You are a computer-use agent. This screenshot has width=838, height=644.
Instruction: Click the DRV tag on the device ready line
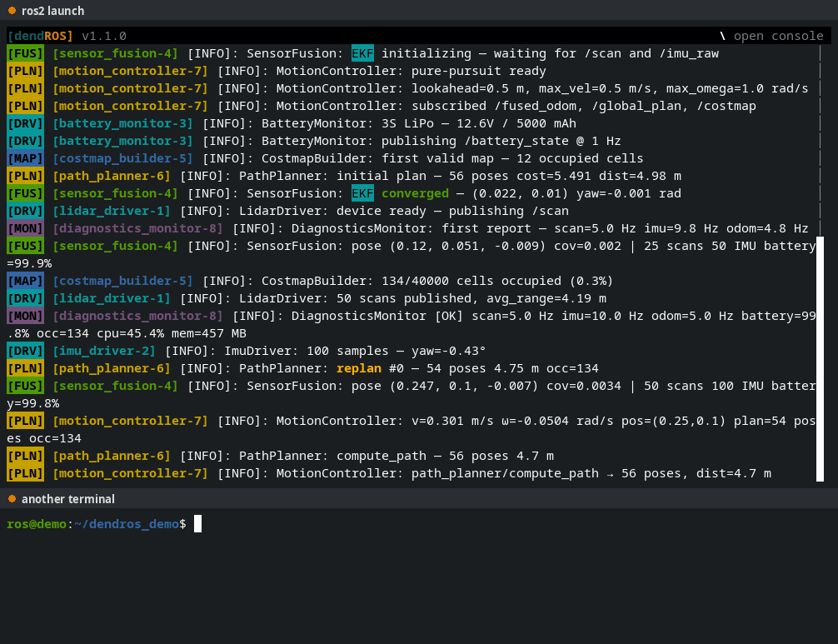point(25,211)
